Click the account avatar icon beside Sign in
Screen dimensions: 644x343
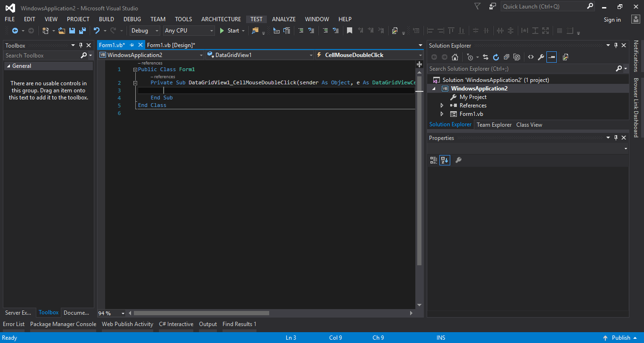[635, 19]
